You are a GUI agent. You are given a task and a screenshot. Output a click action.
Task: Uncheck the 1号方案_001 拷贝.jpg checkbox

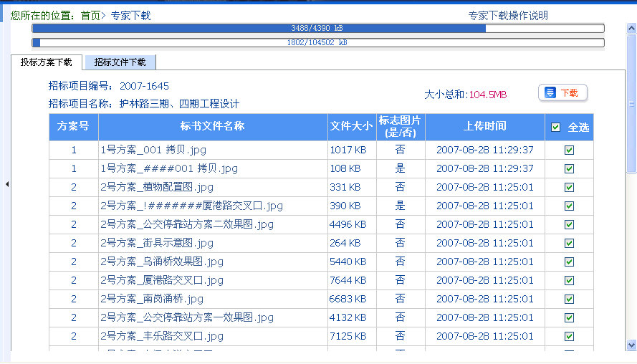click(x=569, y=150)
